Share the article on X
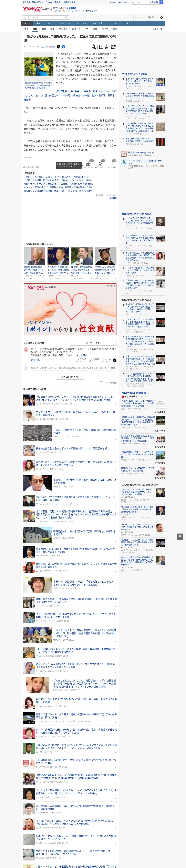This screenshot has width=186, height=868. [59, 47]
